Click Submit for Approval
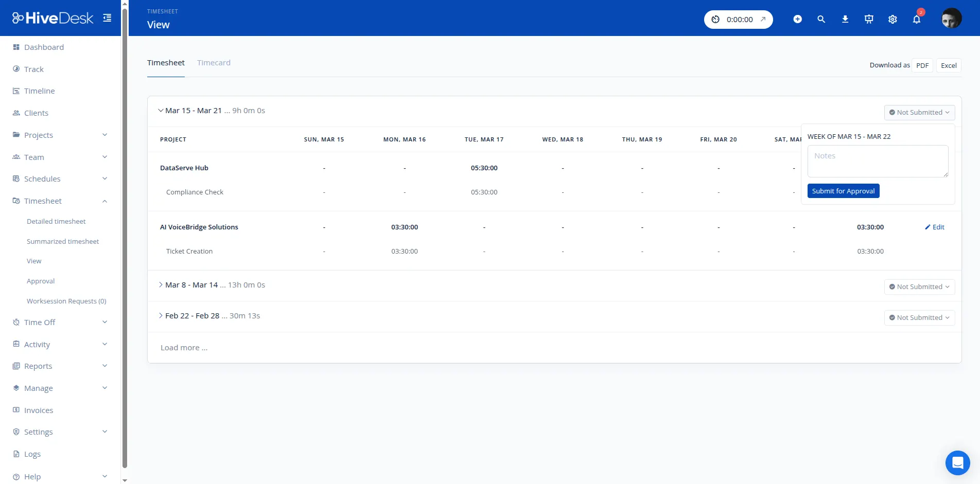This screenshot has height=484, width=980. (843, 190)
